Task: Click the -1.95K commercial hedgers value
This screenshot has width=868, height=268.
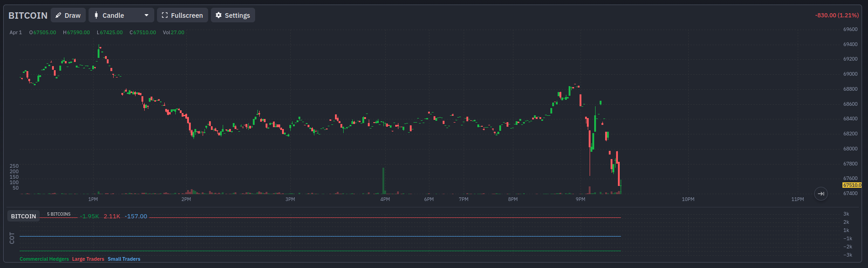Action: point(89,216)
